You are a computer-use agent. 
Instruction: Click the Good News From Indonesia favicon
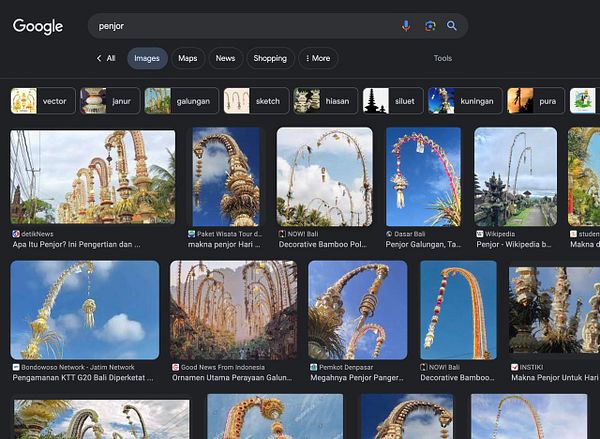[x=176, y=367]
